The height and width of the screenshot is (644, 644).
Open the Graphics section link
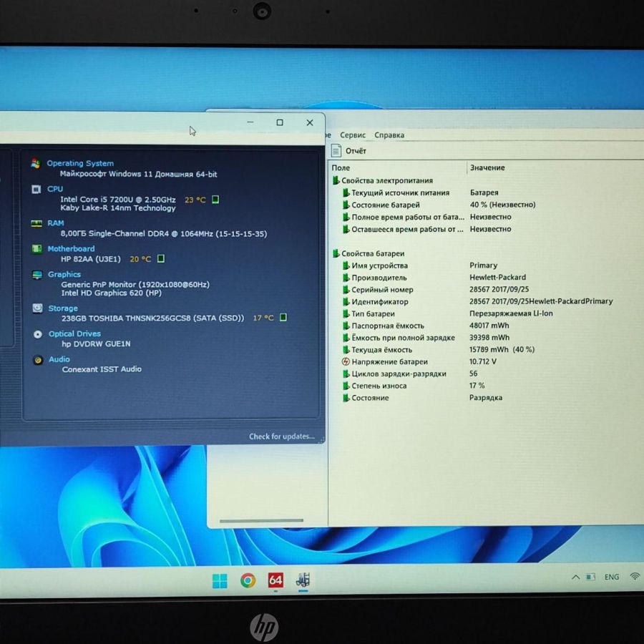[64, 274]
